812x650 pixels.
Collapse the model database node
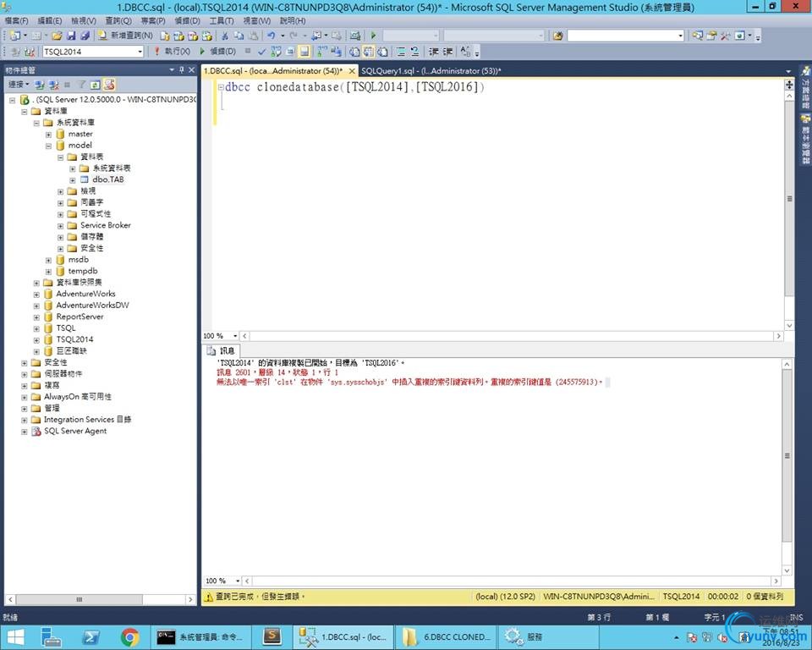tap(48, 146)
